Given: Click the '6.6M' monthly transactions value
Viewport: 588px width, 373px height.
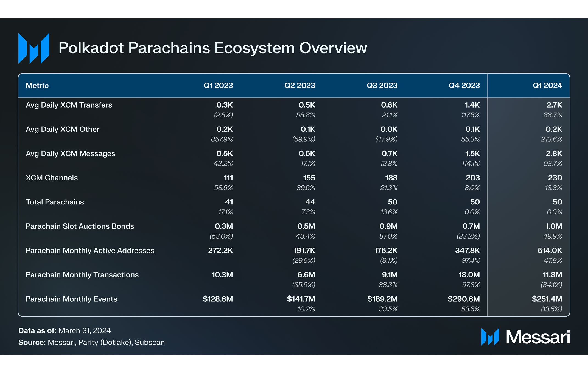Looking at the screenshot, I should click(306, 275).
